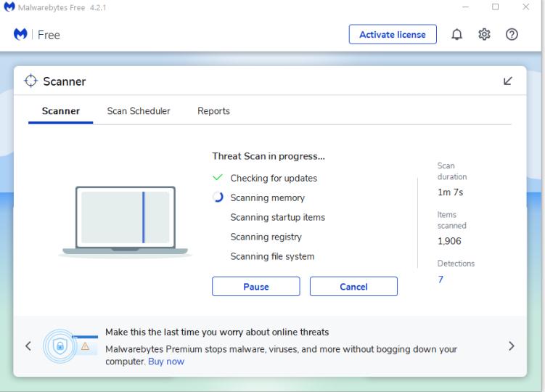Click the Malwarebytes title bar icon
This screenshot has height=392, width=545.
[9, 7]
